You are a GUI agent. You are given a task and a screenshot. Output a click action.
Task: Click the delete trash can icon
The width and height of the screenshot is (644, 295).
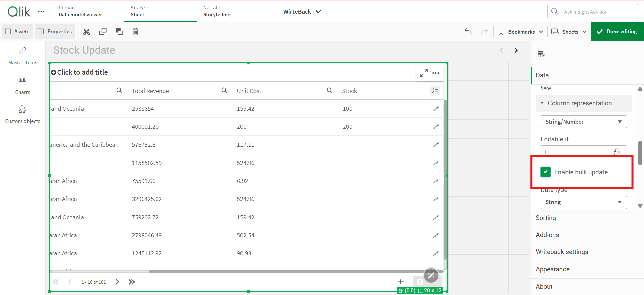click(135, 32)
